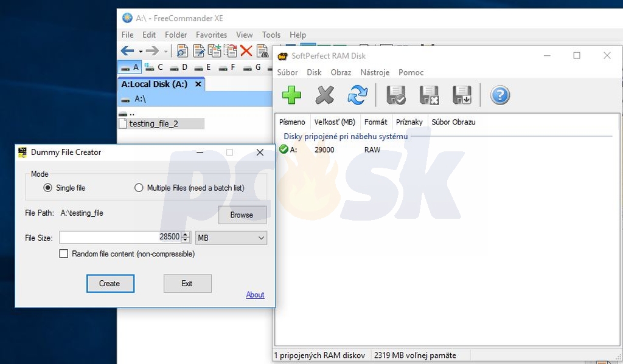623x364 pixels.
Task: Click '1 pripojených RAM diskov' in status bar
Action: point(319,355)
